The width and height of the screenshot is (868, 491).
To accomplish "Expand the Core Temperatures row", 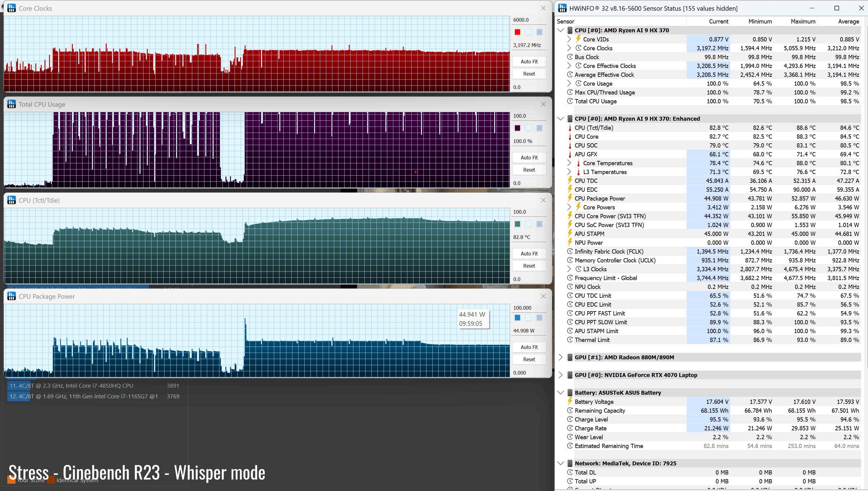I will [569, 163].
